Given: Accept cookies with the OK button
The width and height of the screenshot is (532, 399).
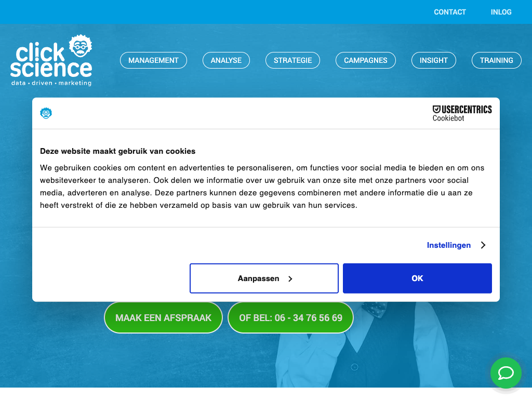Looking at the screenshot, I should [417, 278].
